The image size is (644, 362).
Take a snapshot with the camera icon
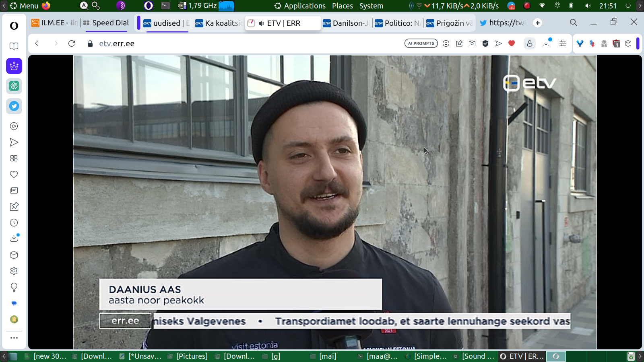472,43
